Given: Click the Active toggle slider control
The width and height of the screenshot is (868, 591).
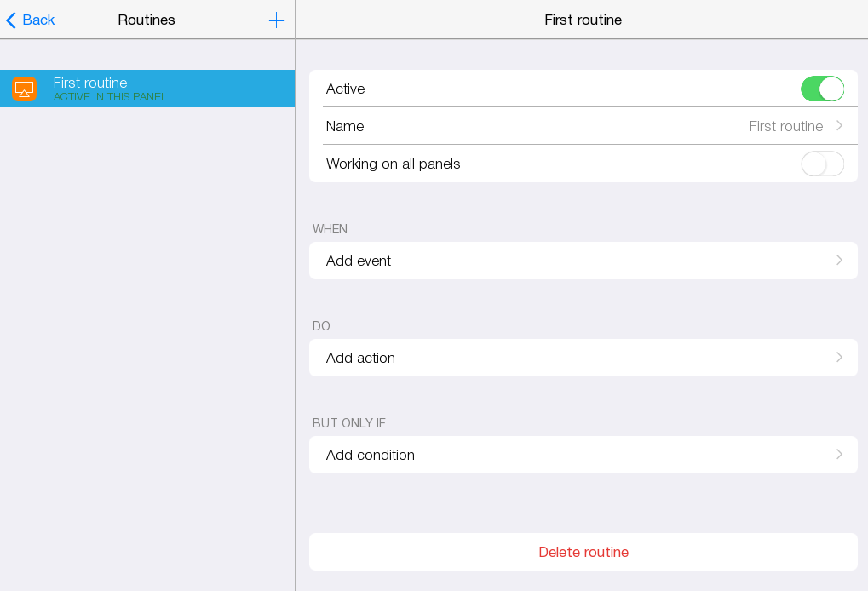Looking at the screenshot, I should click(822, 89).
